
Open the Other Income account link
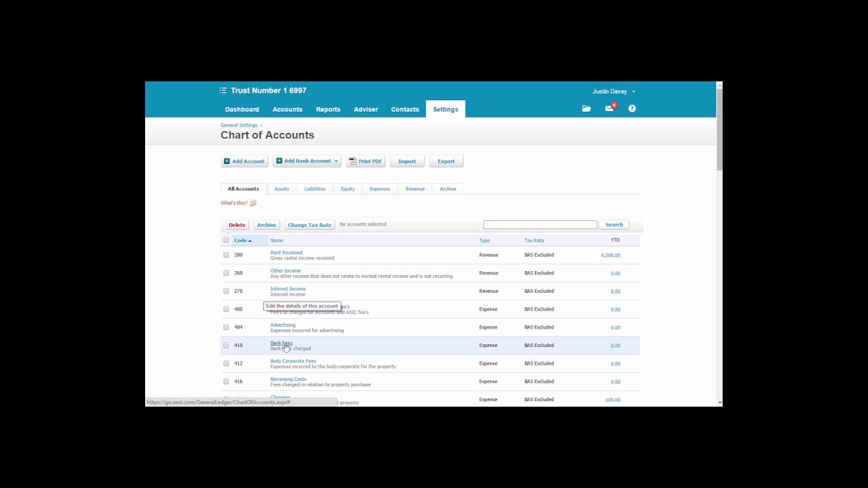point(285,270)
